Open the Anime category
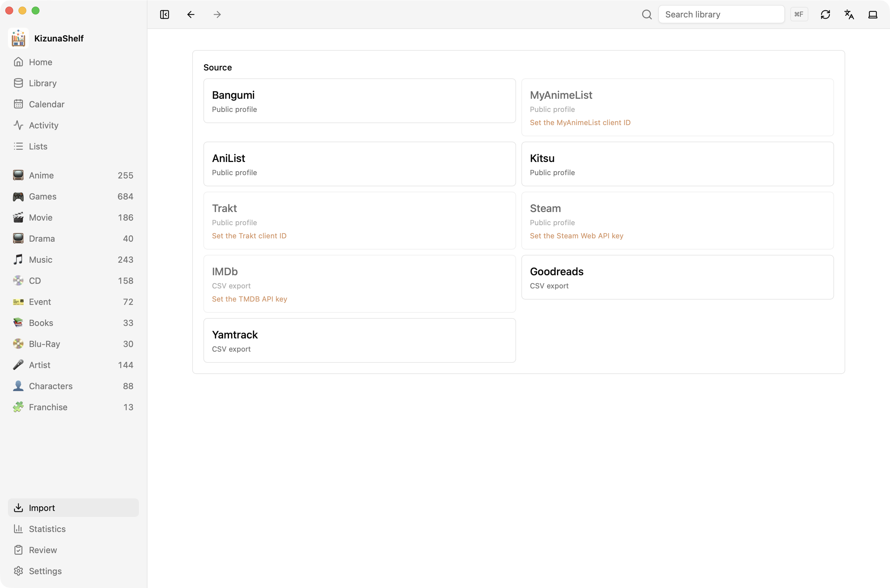The height and width of the screenshot is (588, 890). 73,175
